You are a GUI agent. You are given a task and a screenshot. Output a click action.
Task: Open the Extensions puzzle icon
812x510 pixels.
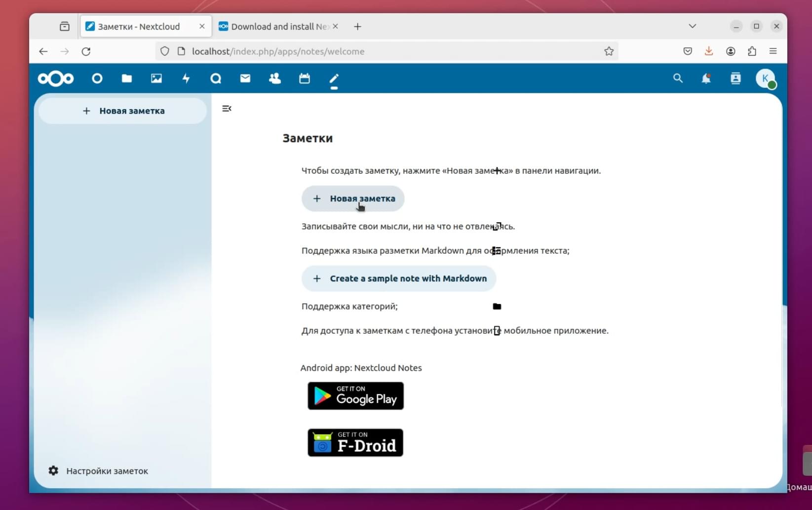click(x=752, y=51)
